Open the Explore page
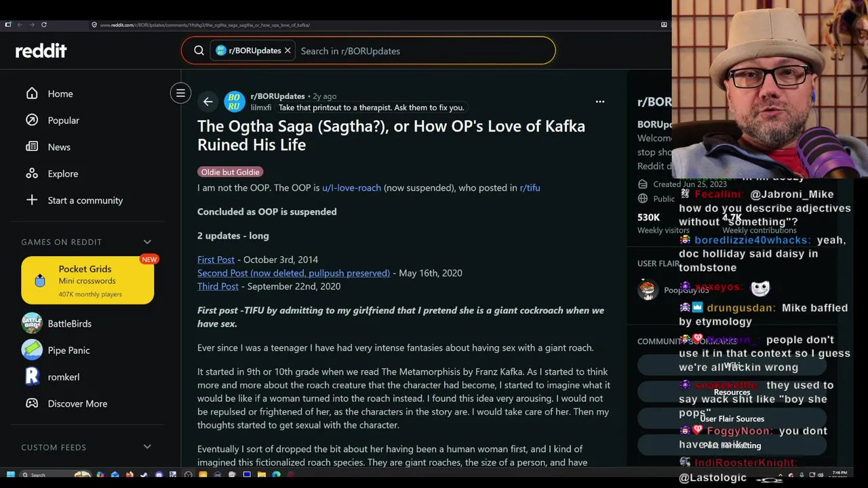This screenshot has height=488, width=868. coord(62,174)
